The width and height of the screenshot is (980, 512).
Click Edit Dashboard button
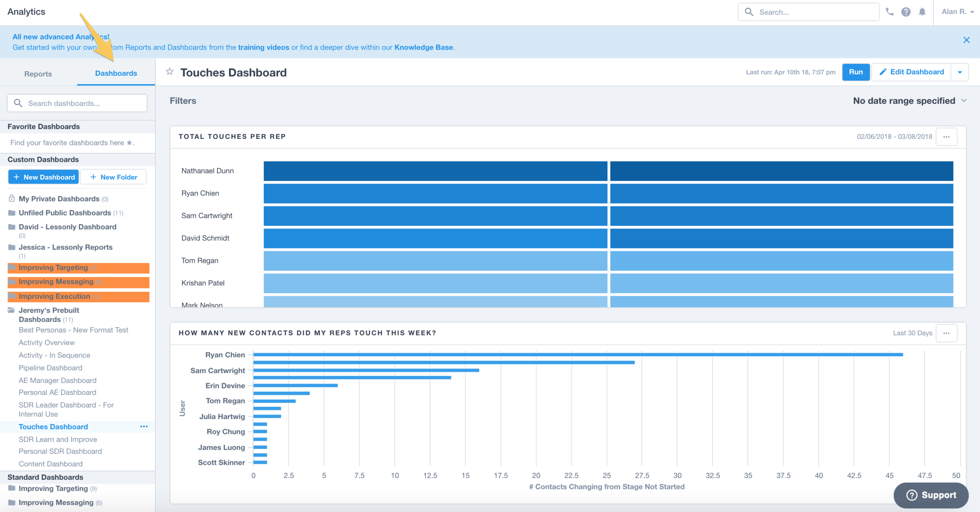point(911,72)
